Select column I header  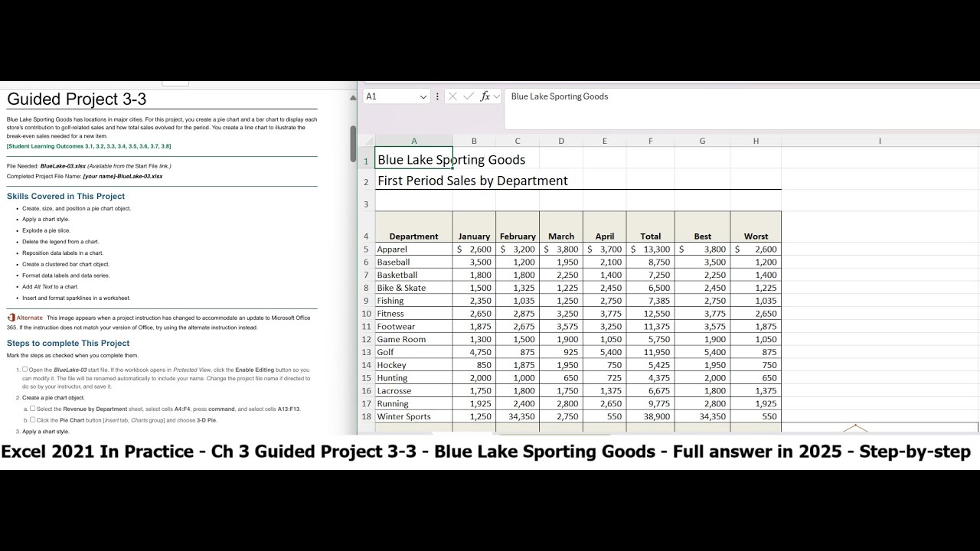pos(880,141)
